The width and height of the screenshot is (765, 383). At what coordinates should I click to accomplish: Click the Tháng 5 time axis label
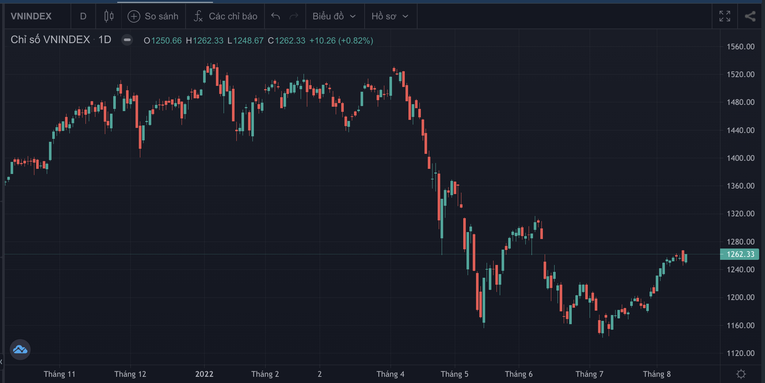[454, 374]
